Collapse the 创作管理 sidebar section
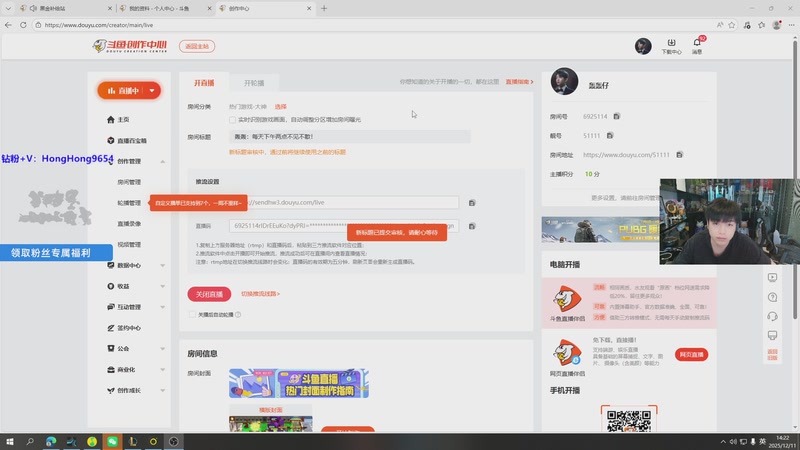 162,161
